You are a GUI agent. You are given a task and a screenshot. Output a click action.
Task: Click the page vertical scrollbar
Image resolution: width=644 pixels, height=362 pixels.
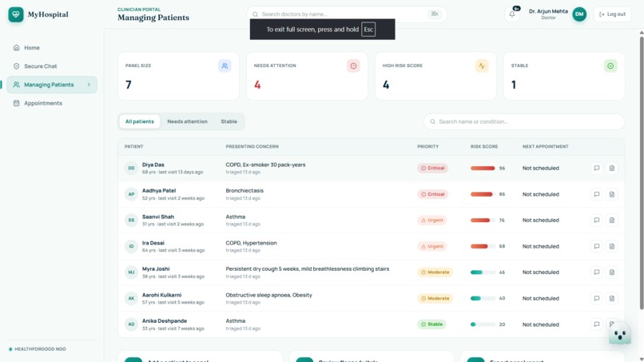(641, 173)
